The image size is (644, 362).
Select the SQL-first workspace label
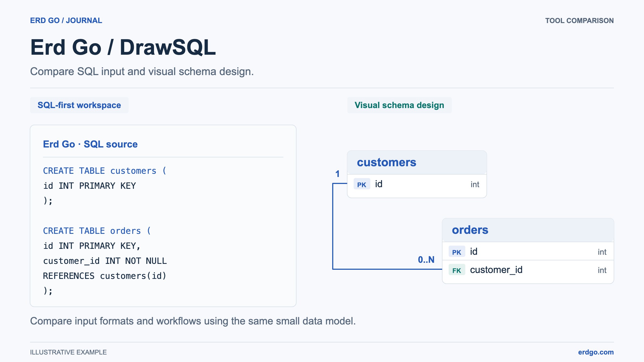click(79, 105)
